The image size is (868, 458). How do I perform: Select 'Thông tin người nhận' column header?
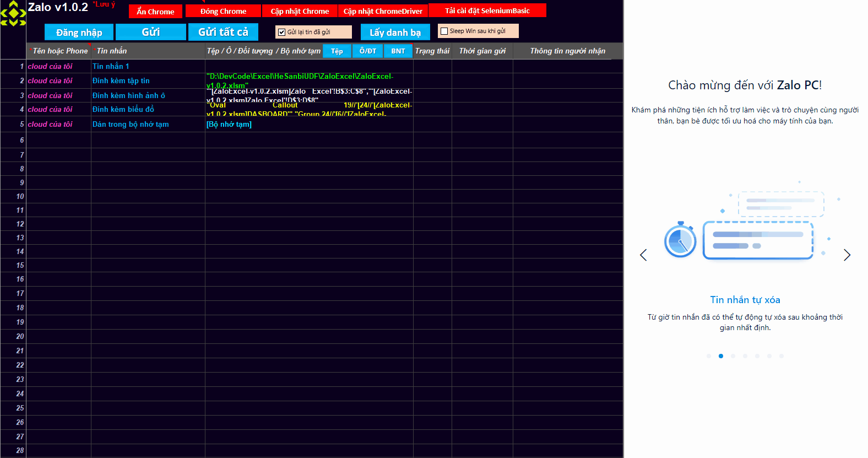568,51
